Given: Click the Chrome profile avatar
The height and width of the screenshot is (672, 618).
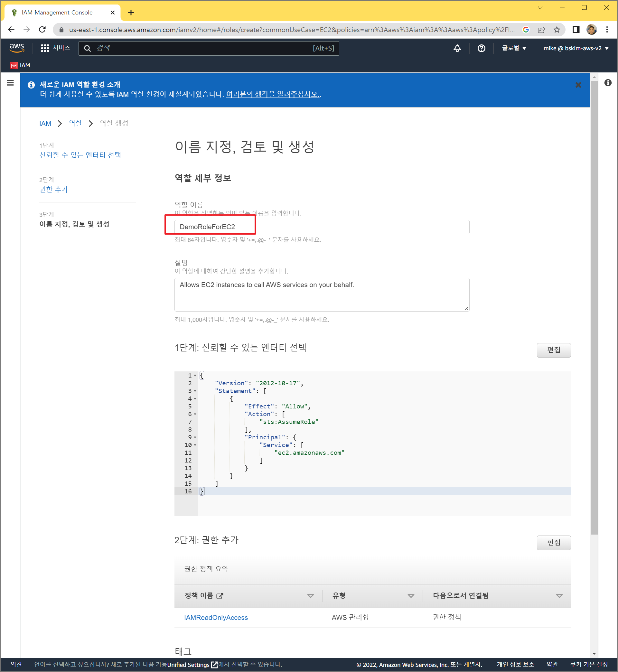Looking at the screenshot, I should [591, 29].
